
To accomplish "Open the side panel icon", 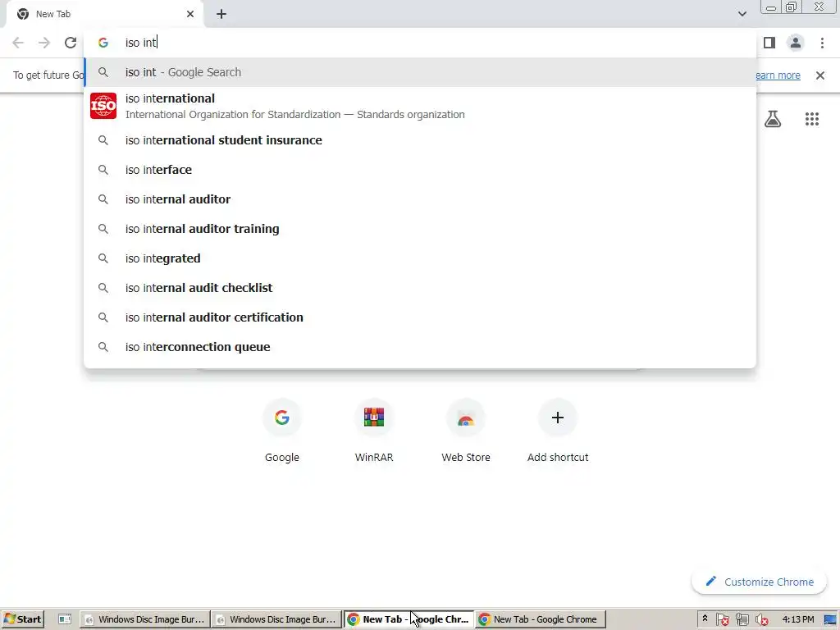I will click(769, 43).
